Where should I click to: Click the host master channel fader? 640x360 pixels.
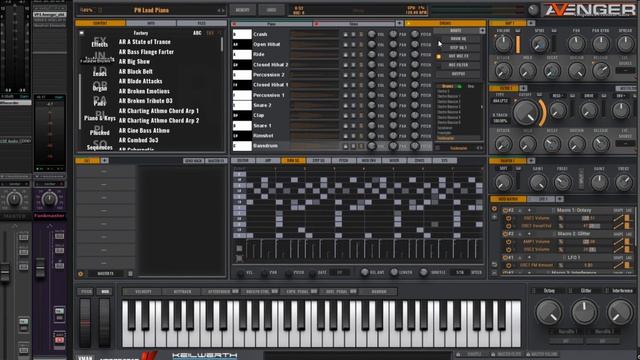tap(5, 272)
